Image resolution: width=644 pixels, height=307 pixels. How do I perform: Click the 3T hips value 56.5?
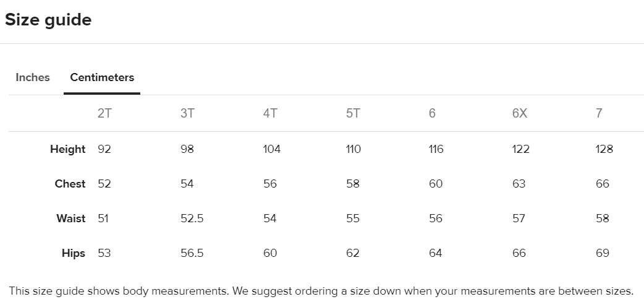tap(192, 253)
